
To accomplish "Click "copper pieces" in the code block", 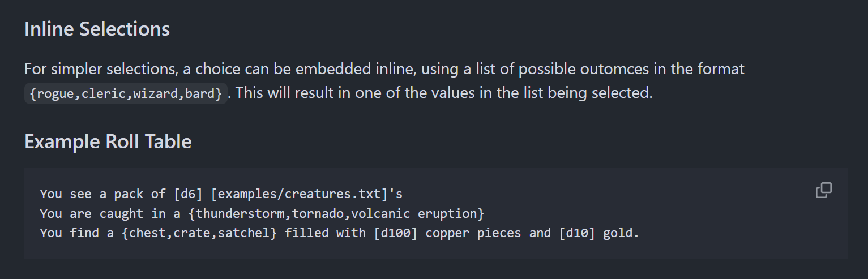I will pyautogui.click(x=473, y=233).
